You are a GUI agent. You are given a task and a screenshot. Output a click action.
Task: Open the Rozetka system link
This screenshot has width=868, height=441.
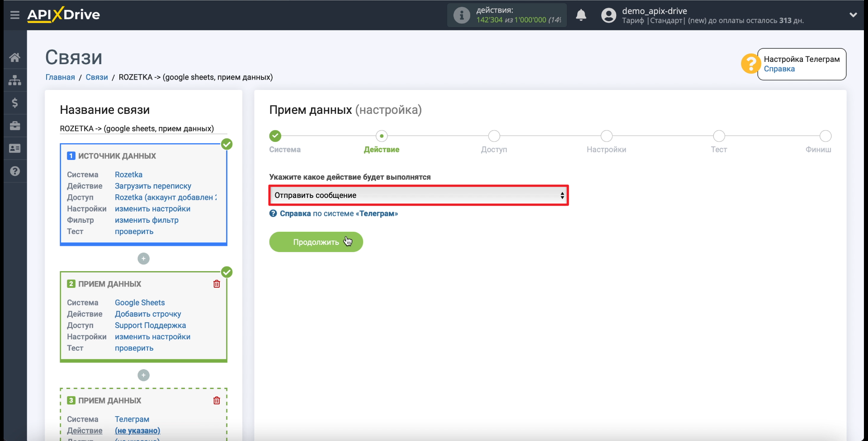pos(128,174)
